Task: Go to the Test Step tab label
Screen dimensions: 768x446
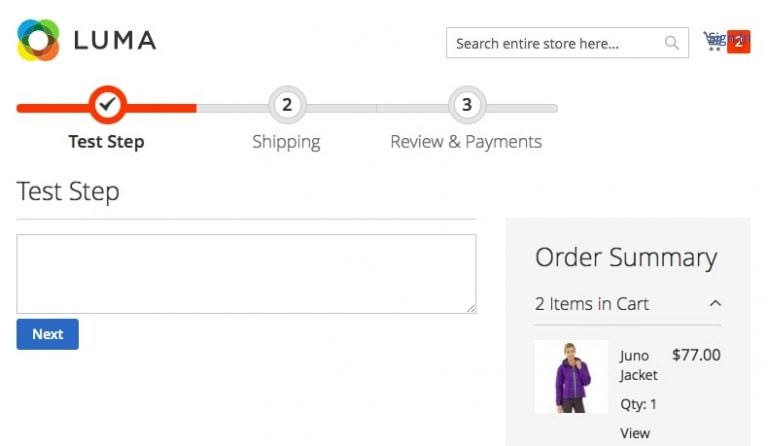Action: point(106,142)
